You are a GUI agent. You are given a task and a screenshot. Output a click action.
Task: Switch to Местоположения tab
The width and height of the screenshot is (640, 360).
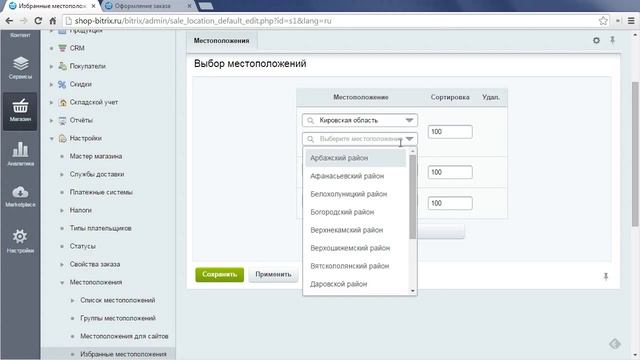tap(221, 41)
